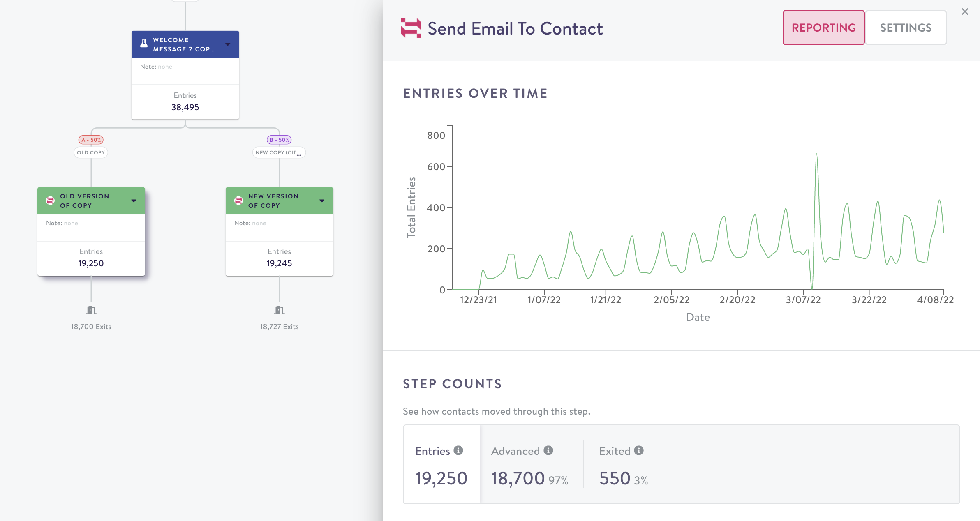Click the Exited 550 count
The width and height of the screenshot is (980, 521).
pos(615,478)
